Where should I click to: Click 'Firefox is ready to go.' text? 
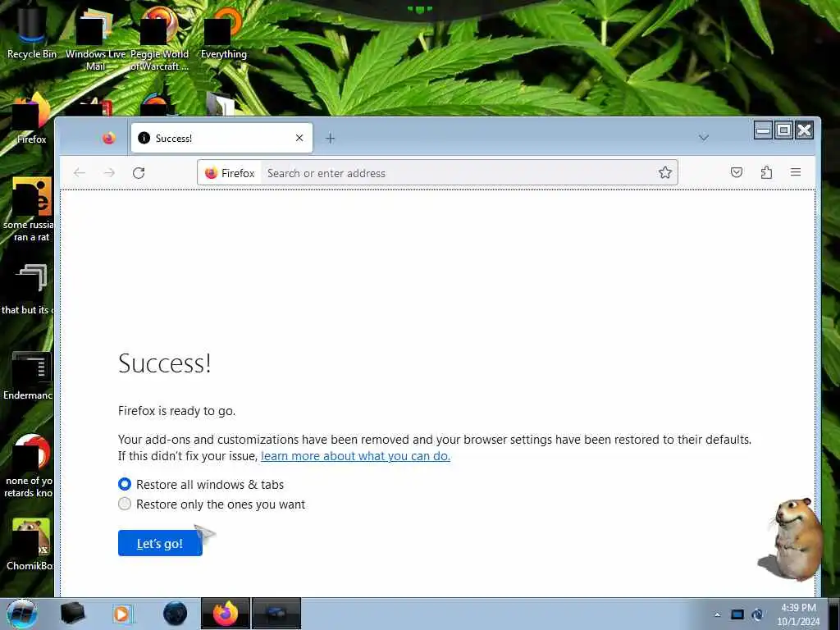(177, 411)
